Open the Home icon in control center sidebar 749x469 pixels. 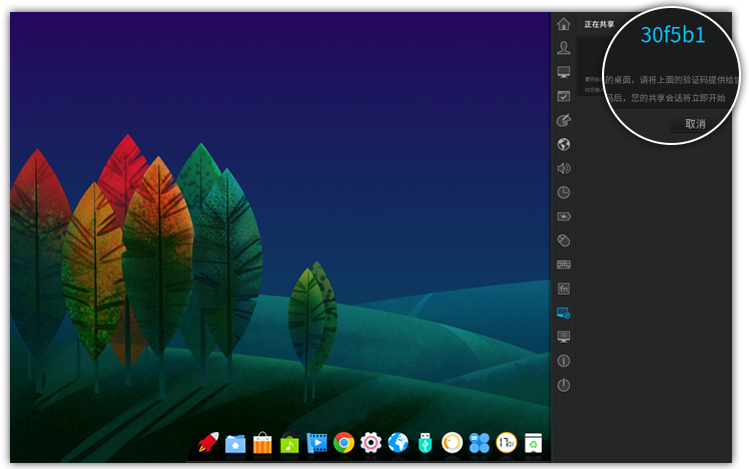point(564,24)
